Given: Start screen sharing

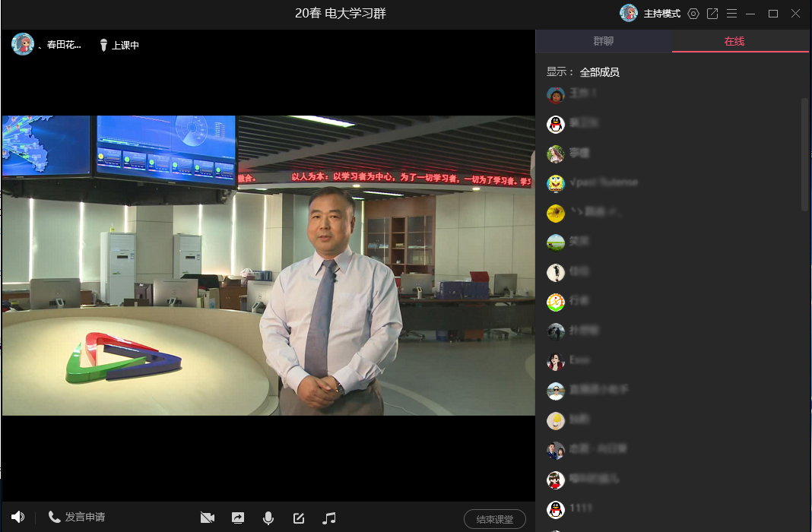Looking at the screenshot, I should coord(238,518).
